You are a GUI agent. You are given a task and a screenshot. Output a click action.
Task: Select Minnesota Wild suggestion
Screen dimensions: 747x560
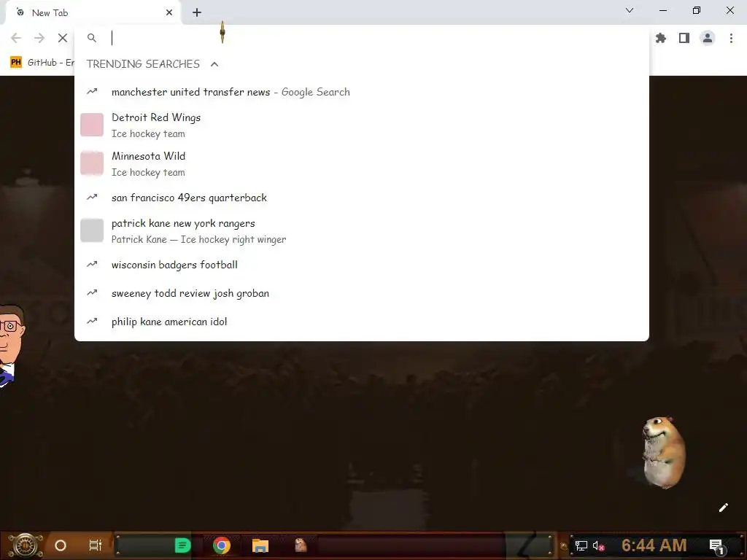(x=362, y=164)
